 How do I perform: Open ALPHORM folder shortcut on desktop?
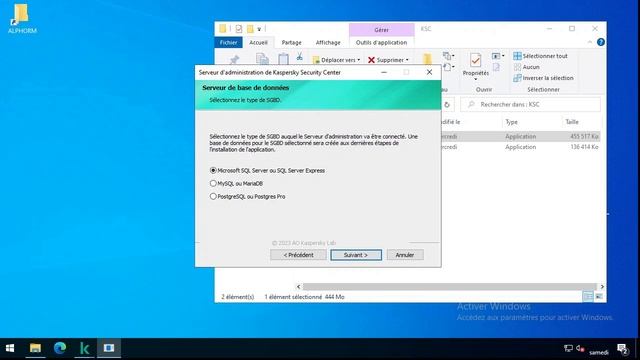click(x=22, y=19)
